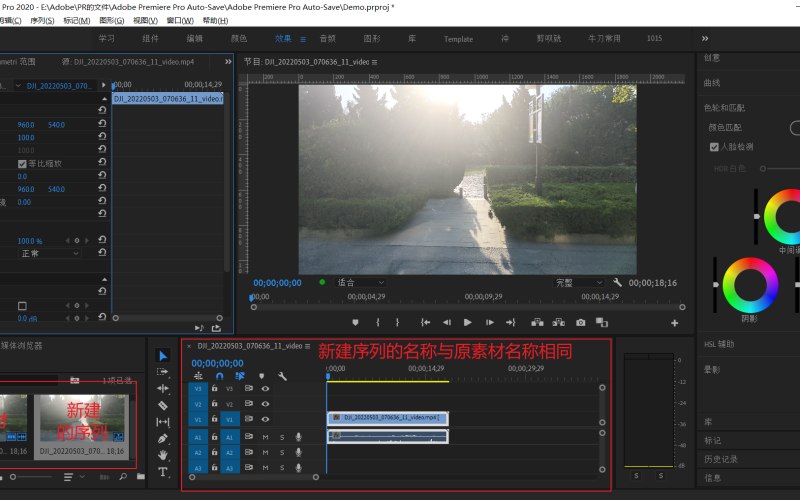Mark In point in Program Monitor

click(x=378, y=322)
